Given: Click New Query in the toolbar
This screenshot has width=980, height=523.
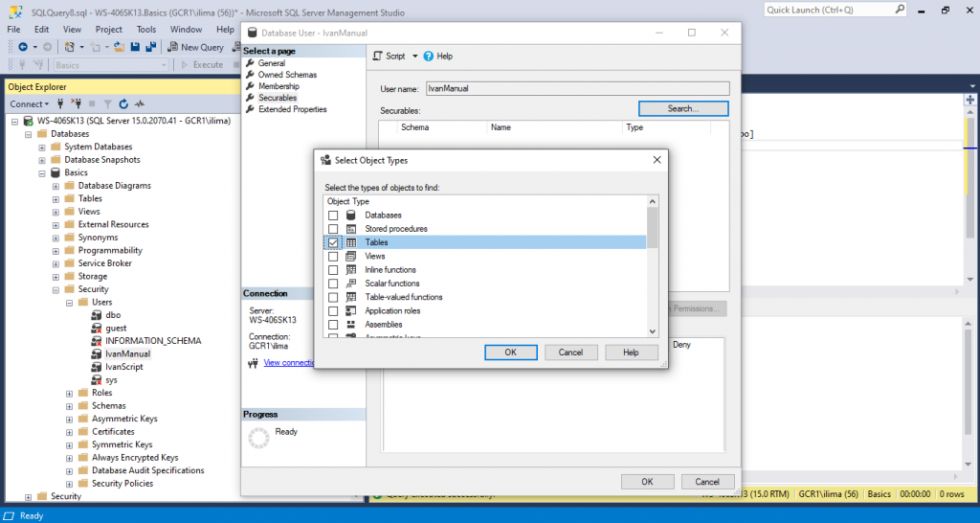Looking at the screenshot, I should (195, 47).
